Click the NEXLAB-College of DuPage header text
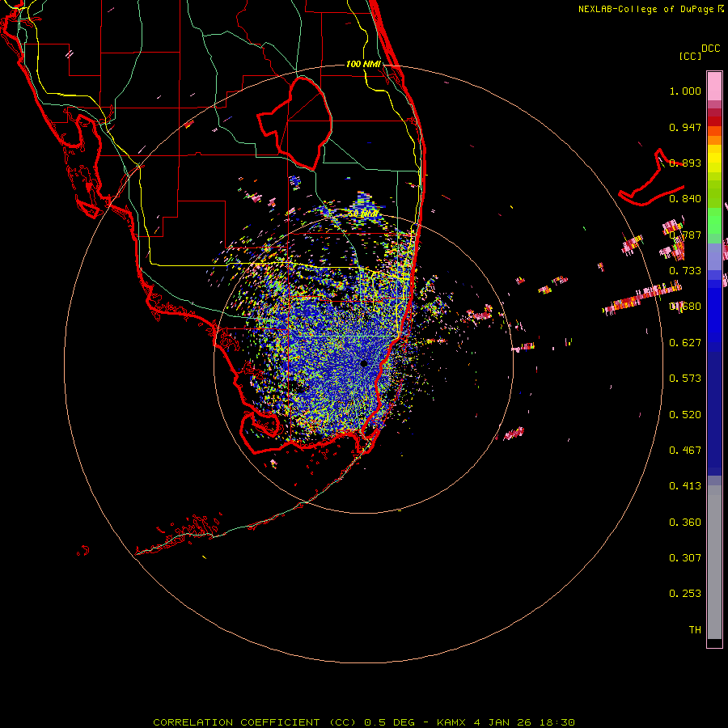 (x=645, y=9)
